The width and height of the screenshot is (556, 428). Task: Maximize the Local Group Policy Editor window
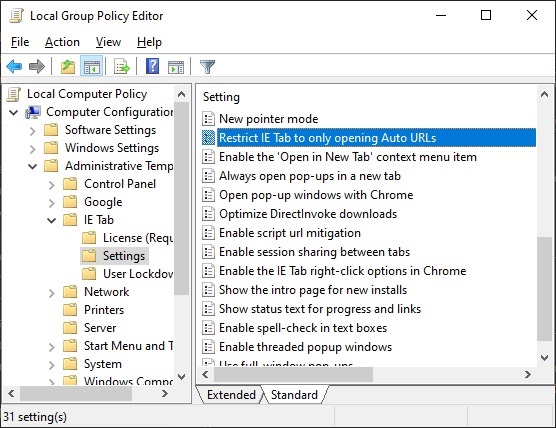(486, 15)
